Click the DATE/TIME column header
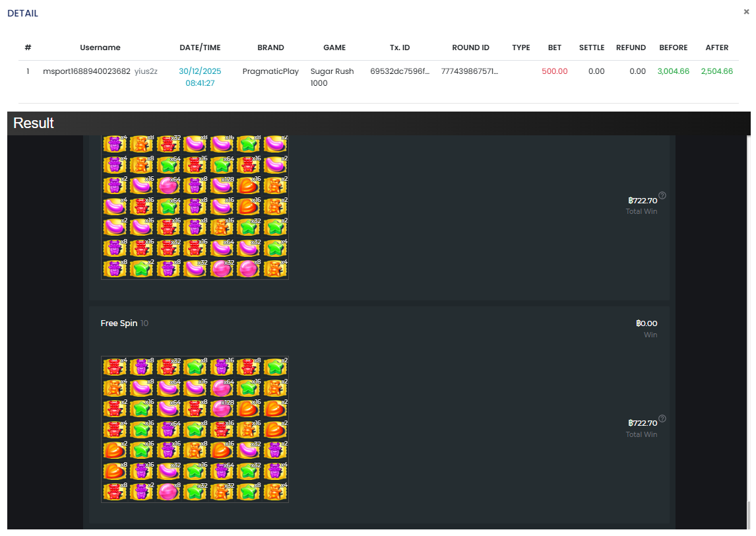 pyautogui.click(x=200, y=48)
